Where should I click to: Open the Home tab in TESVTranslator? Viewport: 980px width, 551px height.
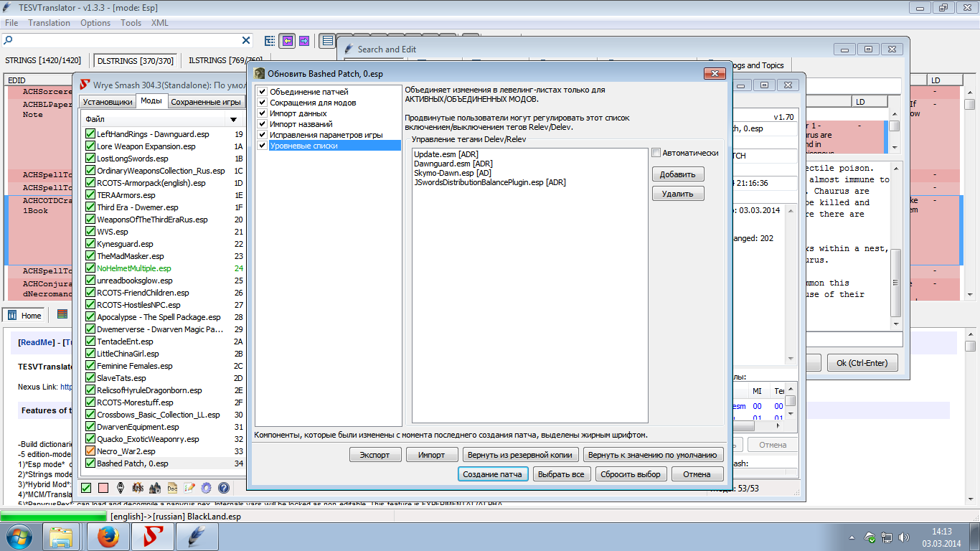point(26,315)
